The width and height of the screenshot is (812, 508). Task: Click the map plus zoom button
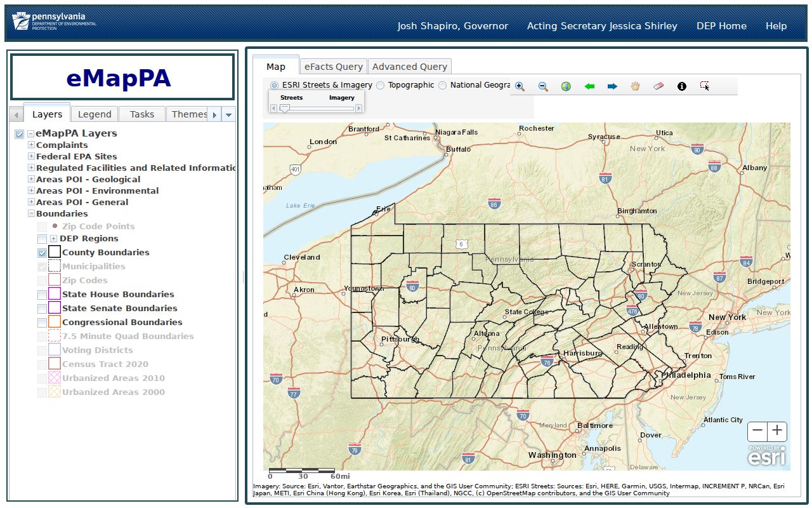(777, 432)
